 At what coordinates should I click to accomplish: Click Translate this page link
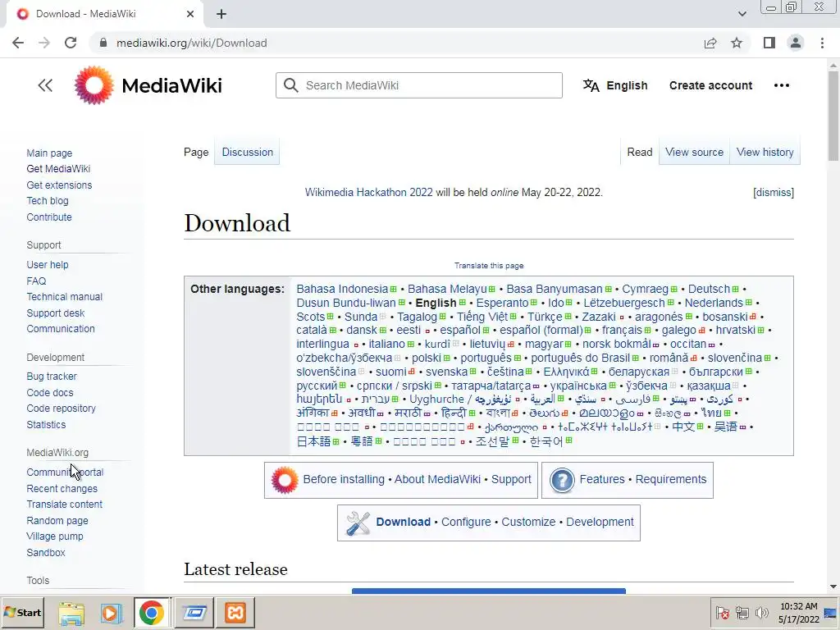(x=489, y=265)
